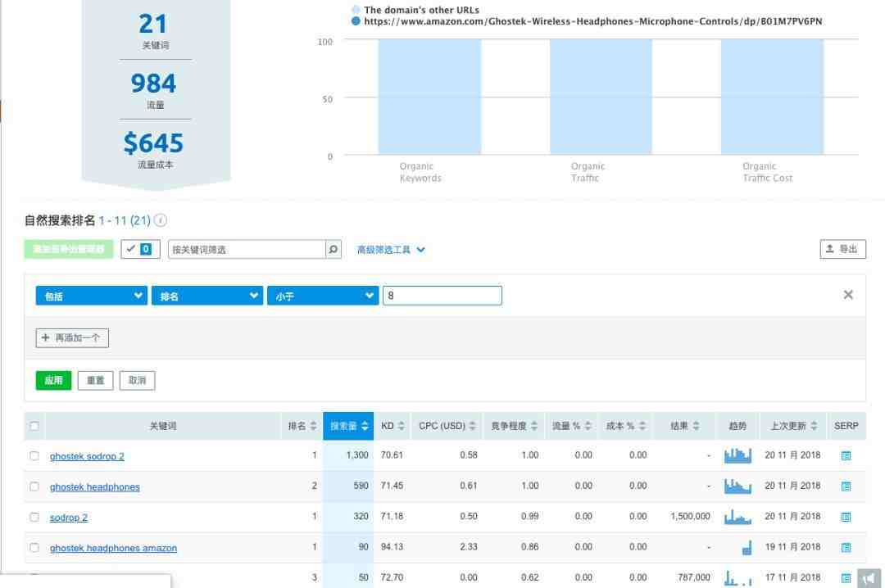Open the sodrop 2 keyword link

(69, 518)
